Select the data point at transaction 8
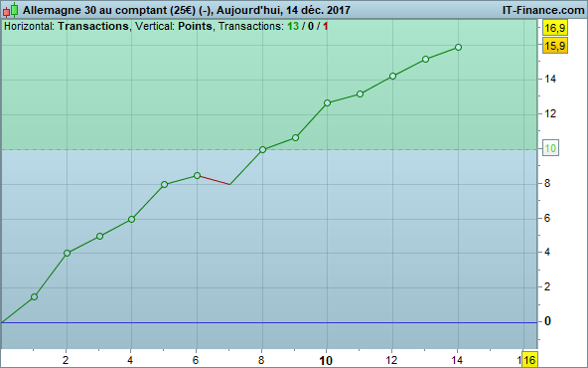 click(x=262, y=149)
